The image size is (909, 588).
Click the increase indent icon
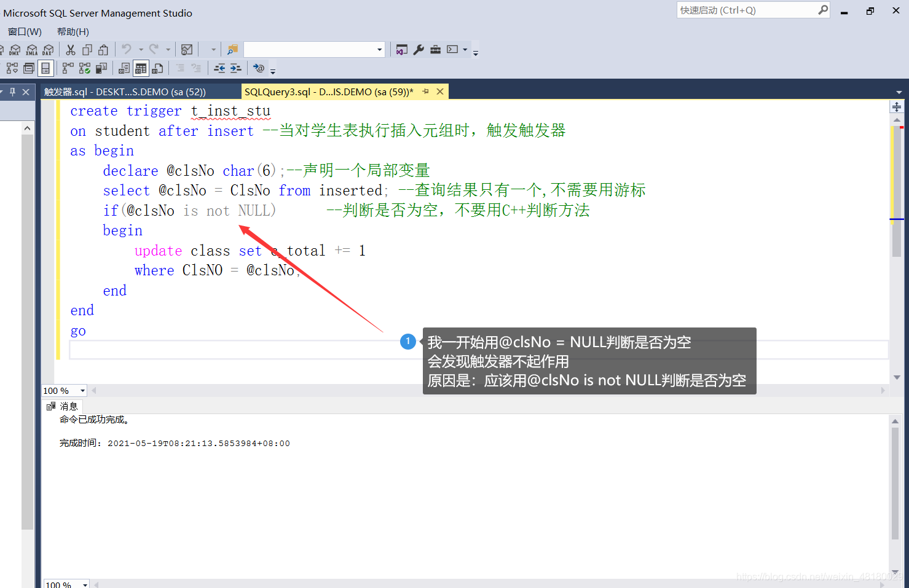click(235, 68)
